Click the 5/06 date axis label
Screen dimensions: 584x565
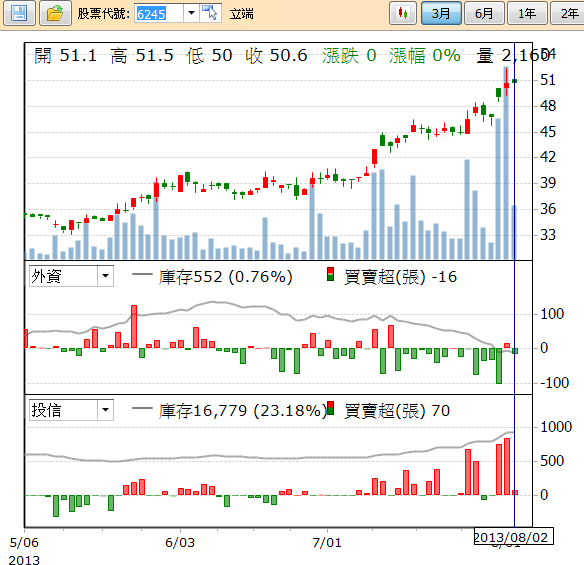pos(24,543)
